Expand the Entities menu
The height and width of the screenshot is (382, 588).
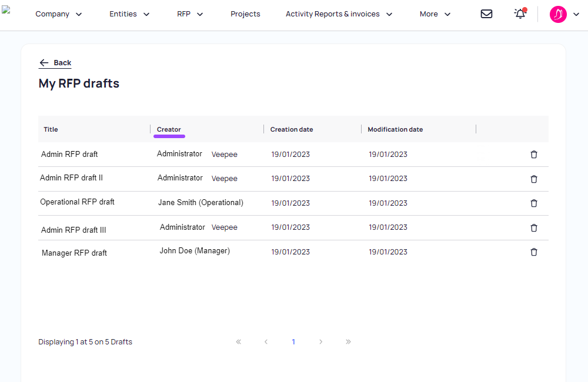point(129,14)
